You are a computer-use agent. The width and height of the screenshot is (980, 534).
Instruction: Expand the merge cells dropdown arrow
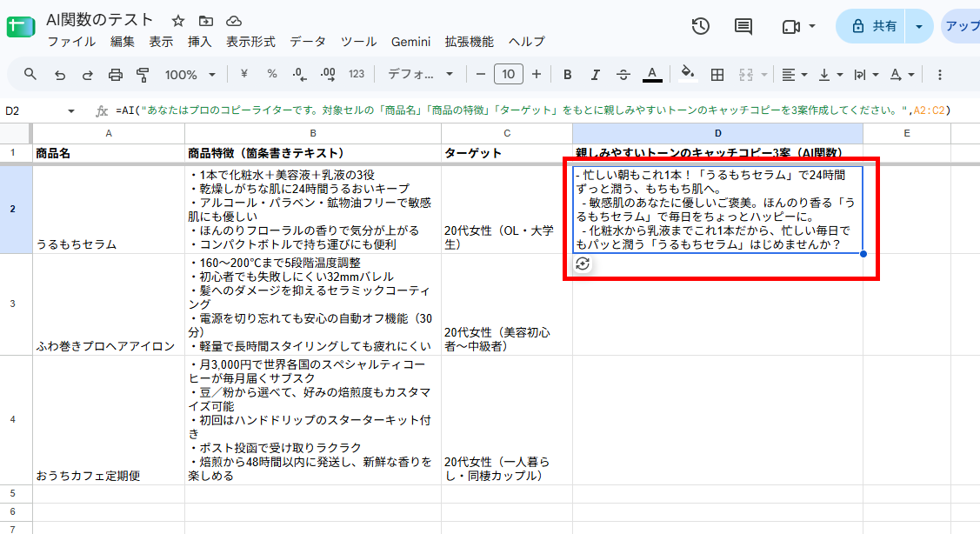pyautogui.click(x=763, y=75)
